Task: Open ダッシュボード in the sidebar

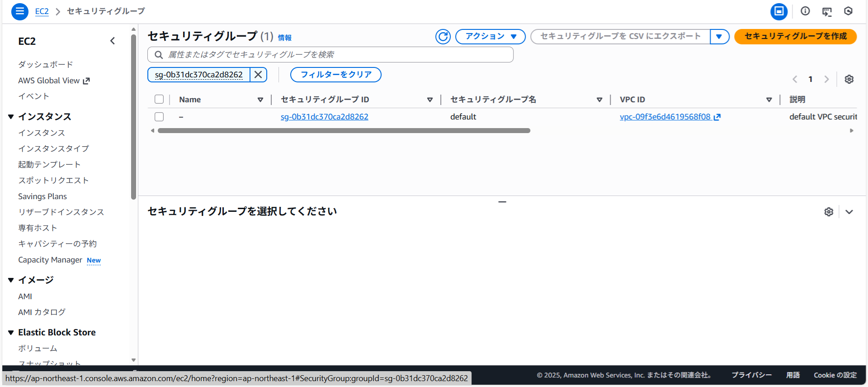Action: pyautogui.click(x=45, y=65)
